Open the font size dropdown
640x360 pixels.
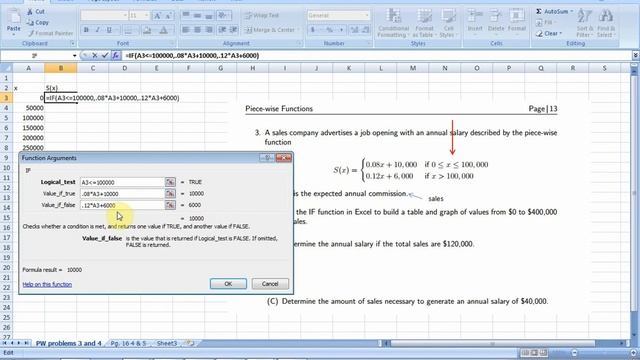[x=147, y=16]
